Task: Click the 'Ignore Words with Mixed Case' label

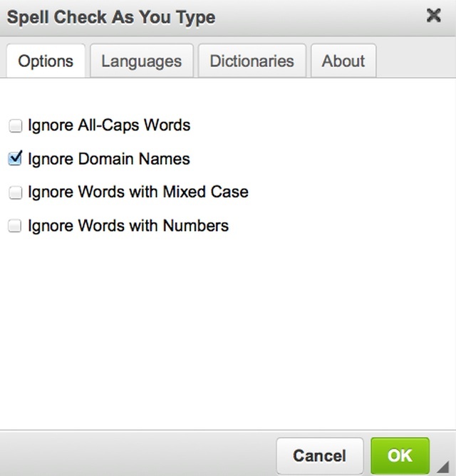Action: 138,192
